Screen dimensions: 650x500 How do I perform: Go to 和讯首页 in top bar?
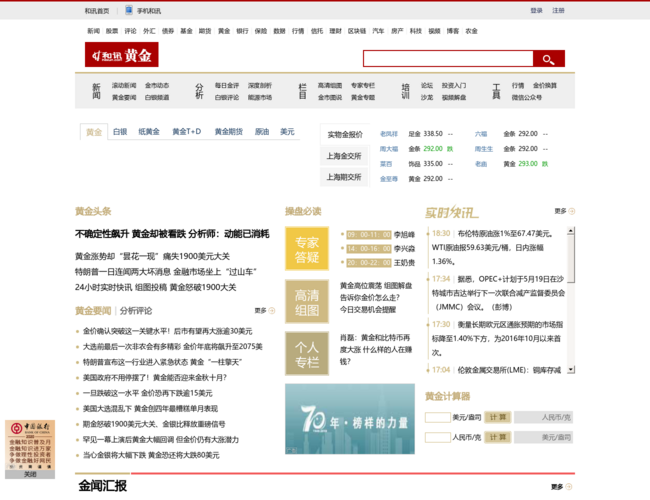click(97, 11)
